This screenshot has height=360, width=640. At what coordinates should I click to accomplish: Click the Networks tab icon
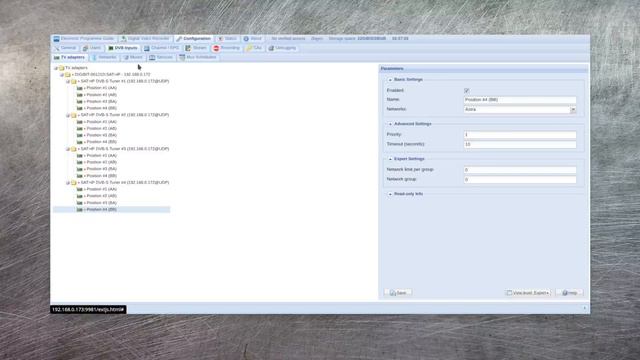point(94,58)
